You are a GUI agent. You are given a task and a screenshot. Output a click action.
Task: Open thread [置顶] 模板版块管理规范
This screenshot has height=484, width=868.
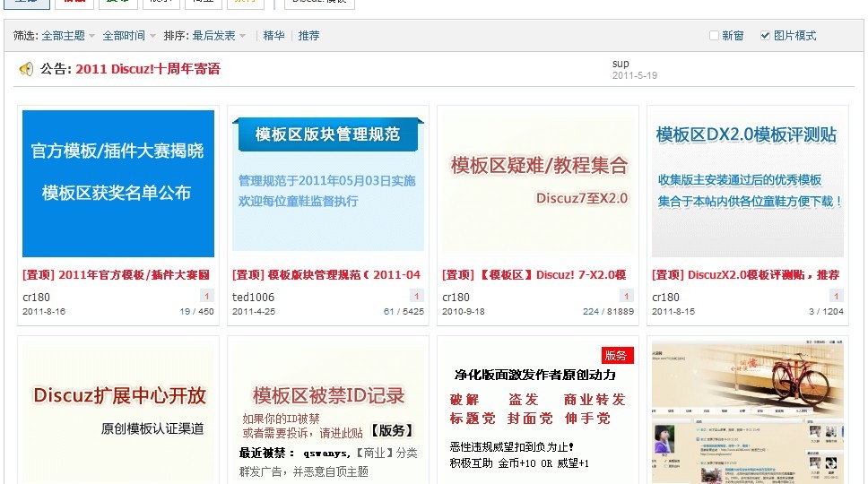click(326, 275)
